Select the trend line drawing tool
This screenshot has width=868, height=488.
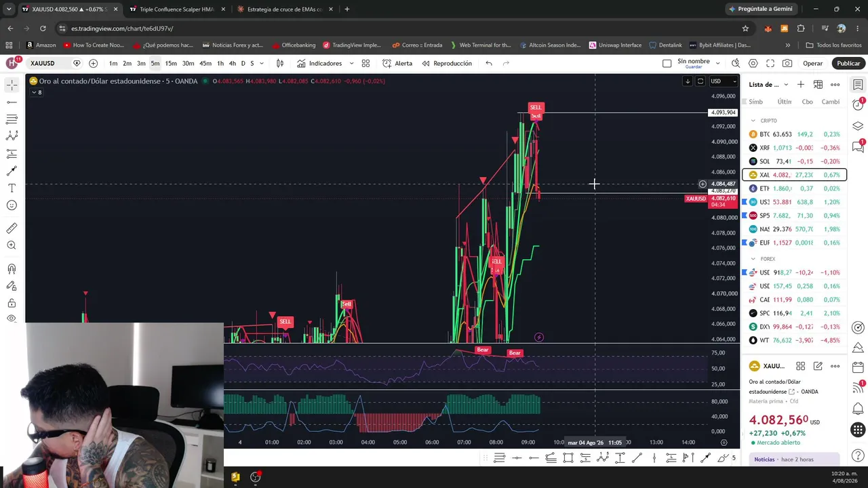(x=12, y=102)
